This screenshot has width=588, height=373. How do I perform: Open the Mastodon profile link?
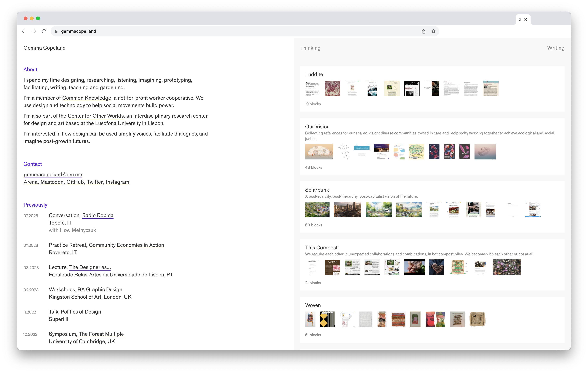[x=52, y=182]
